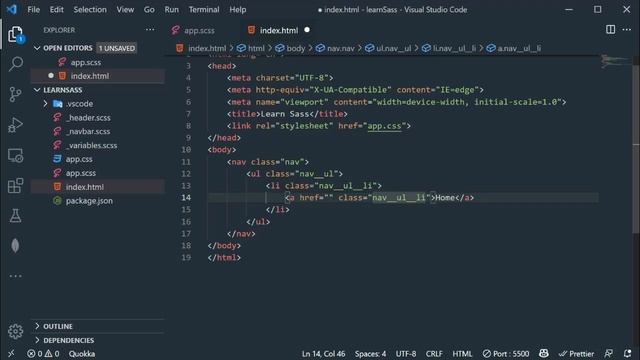Open _navbar.scss file
This screenshot has height=360, width=640.
coord(88,131)
